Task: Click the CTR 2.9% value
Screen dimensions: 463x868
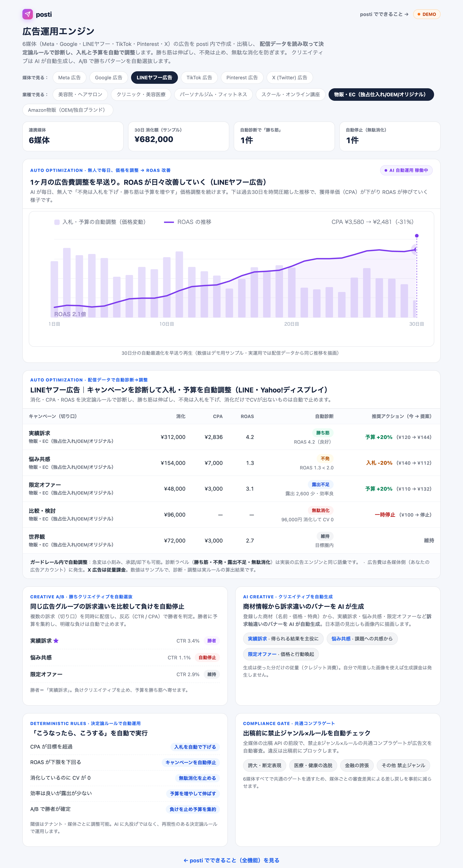Action: pyautogui.click(x=188, y=674)
